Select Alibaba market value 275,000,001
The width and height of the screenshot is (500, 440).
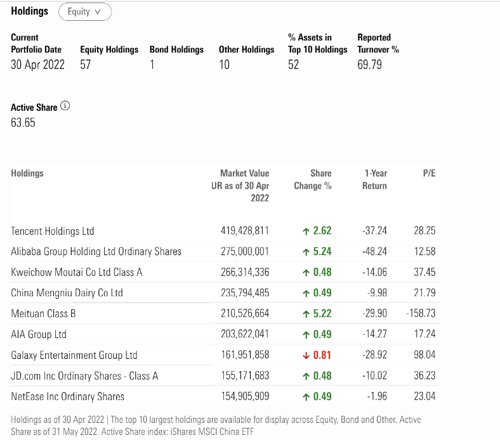coord(245,251)
